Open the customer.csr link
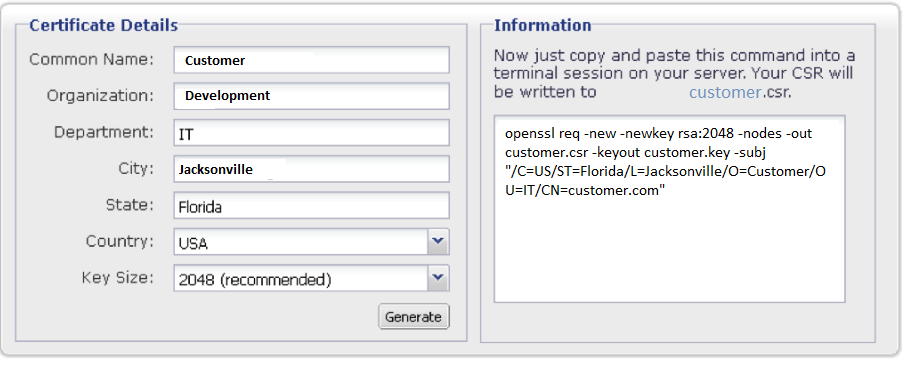This screenshot has height=374, width=913. pos(726,92)
